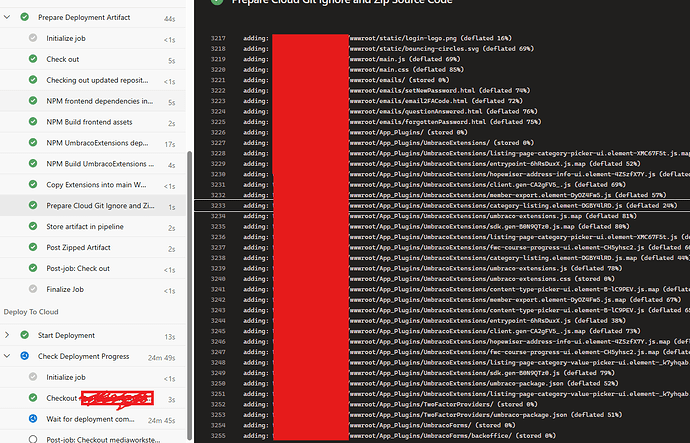Image resolution: width=690 pixels, height=443 pixels.
Task: Click log line number 3226
Action: click(x=218, y=132)
